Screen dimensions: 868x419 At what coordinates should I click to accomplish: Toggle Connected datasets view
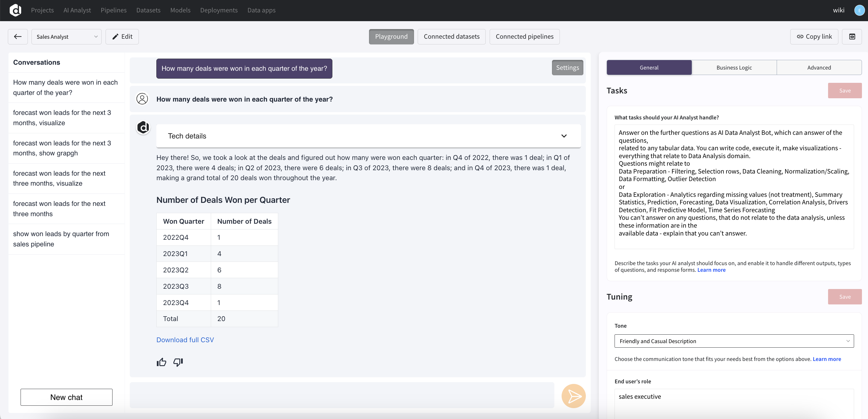[452, 36]
